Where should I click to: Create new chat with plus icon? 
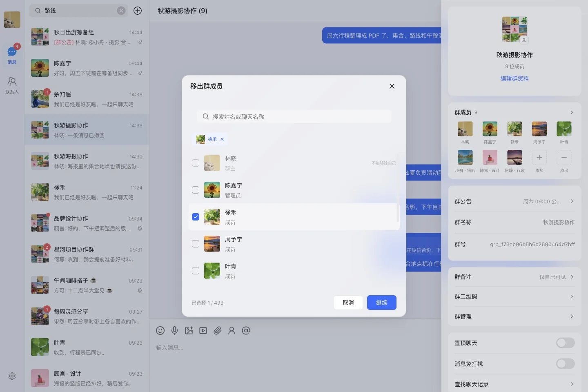(x=138, y=11)
